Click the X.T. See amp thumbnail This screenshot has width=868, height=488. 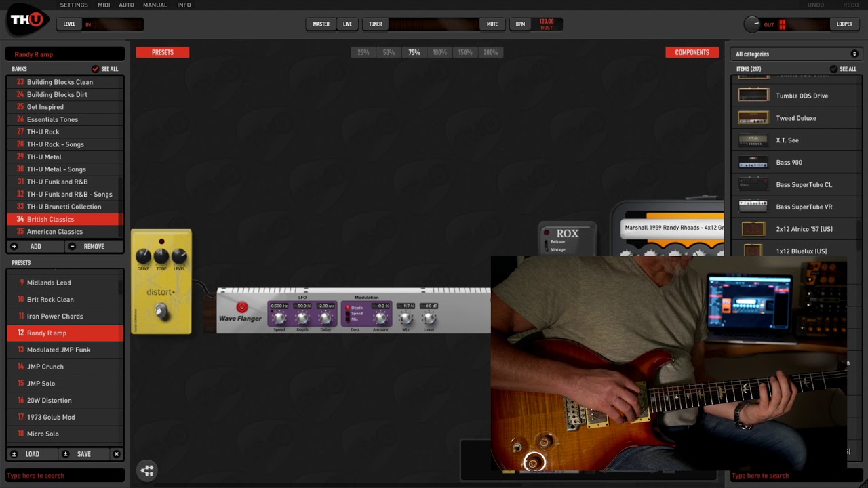click(x=753, y=140)
